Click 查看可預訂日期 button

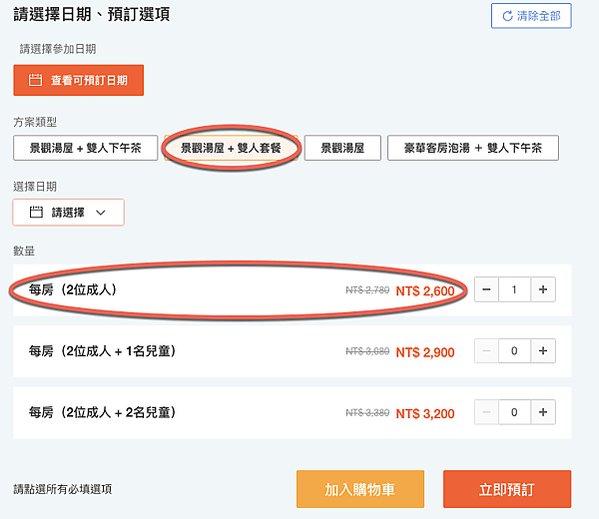point(79,80)
